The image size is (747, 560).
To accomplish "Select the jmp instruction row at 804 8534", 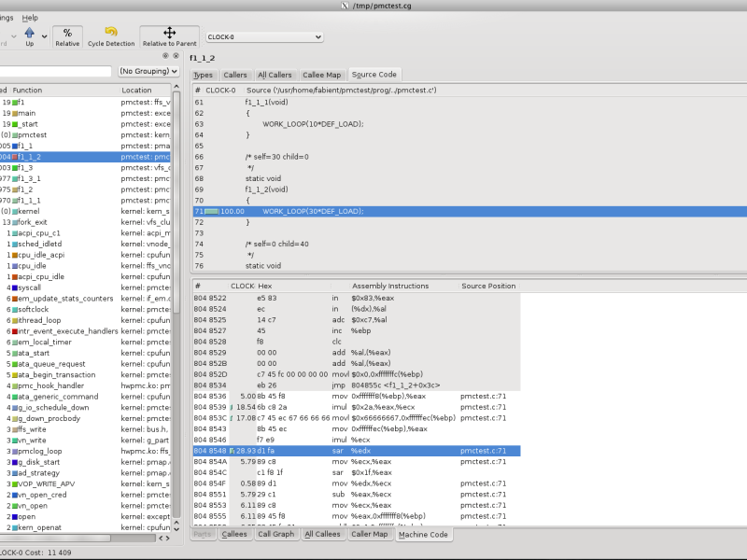I will [357, 385].
